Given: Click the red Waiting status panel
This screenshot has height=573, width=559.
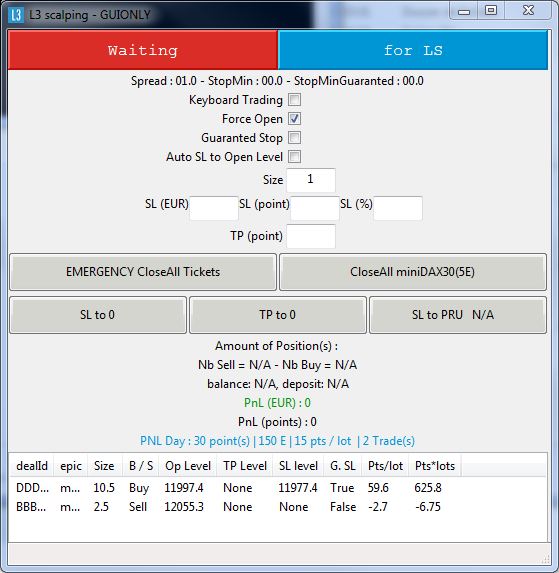Looking at the screenshot, I should (143, 50).
